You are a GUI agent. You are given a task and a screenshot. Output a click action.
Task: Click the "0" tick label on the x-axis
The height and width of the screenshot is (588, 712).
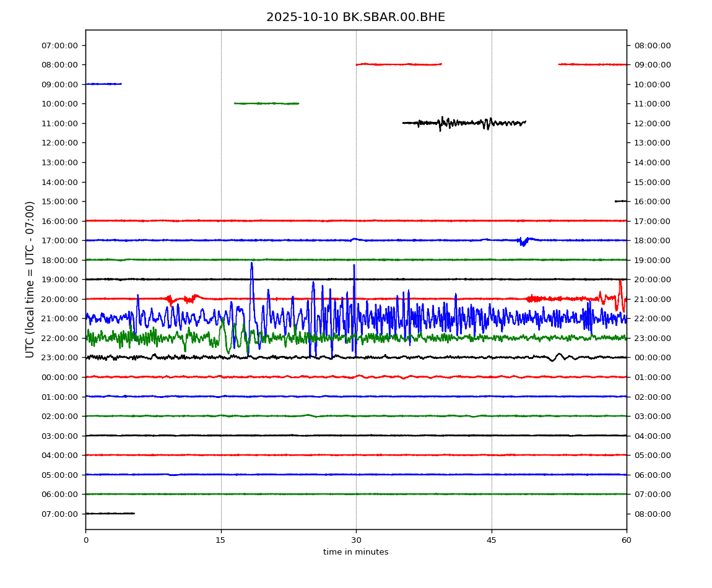pyautogui.click(x=85, y=540)
